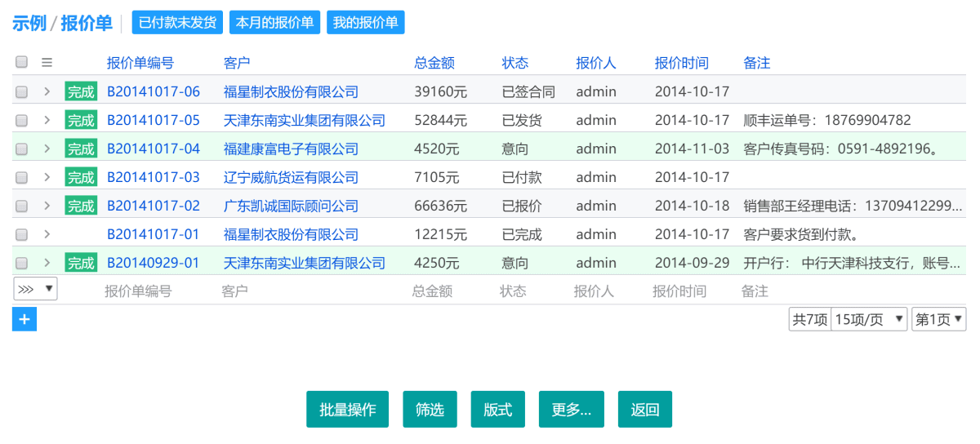Toggle the select-all checkbox in header
This screenshot has height=444, width=980.
(x=22, y=63)
